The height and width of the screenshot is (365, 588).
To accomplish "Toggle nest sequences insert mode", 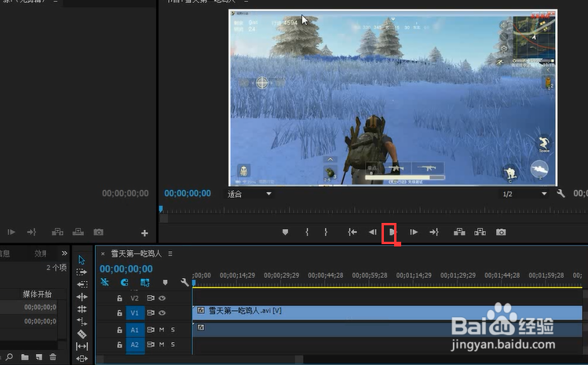I will [104, 282].
